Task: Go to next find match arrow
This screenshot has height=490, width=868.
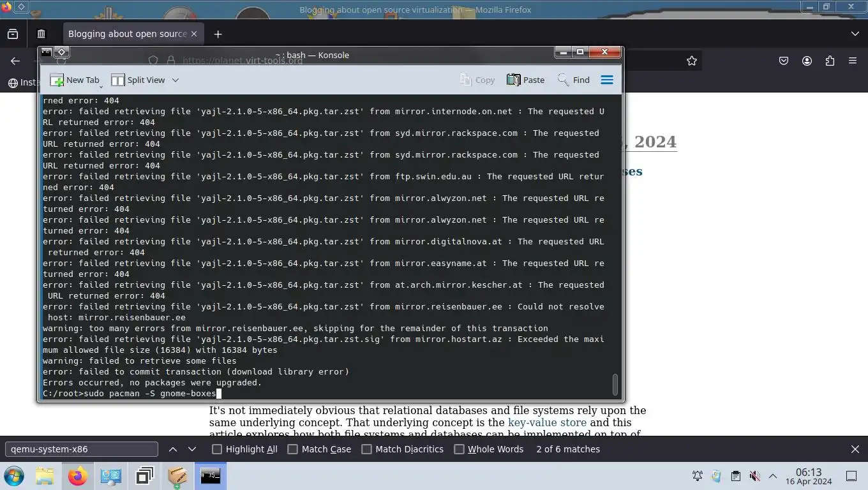Action: (x=192, y=449)
